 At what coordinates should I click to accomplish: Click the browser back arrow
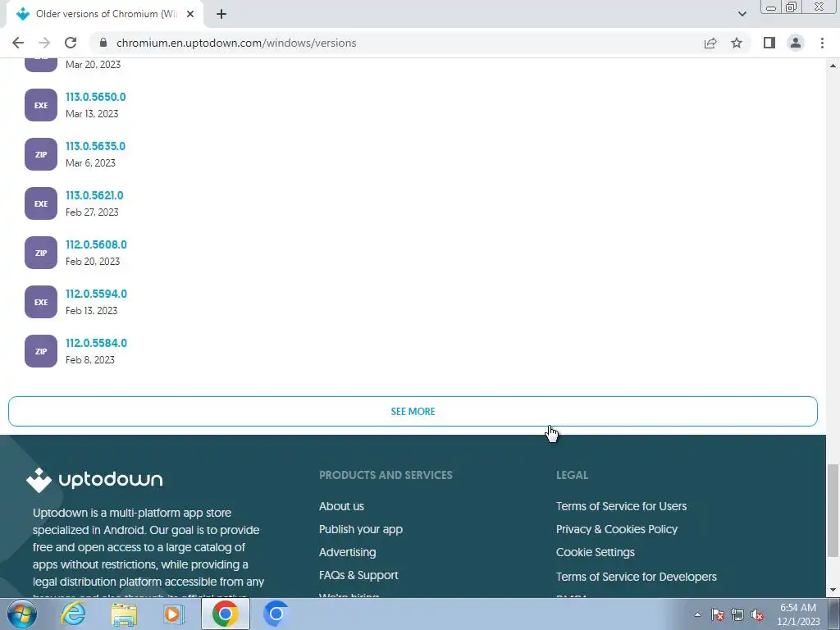click(x=18, y=43)
